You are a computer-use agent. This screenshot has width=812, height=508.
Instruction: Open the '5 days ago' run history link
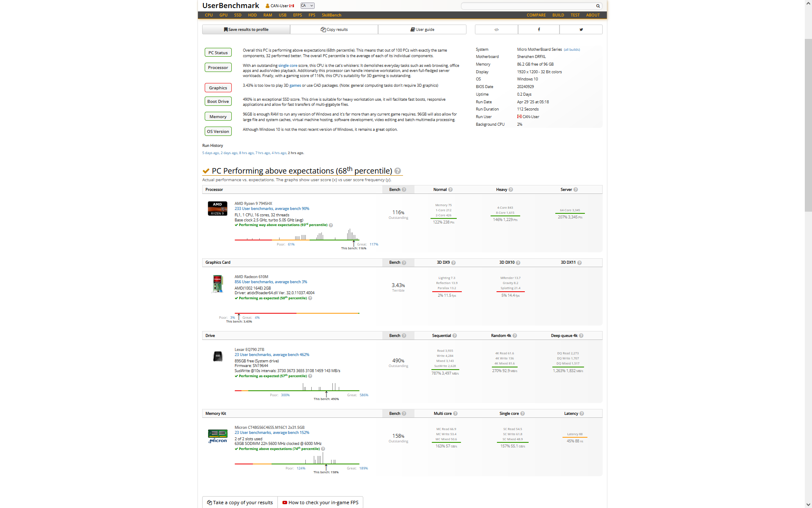pos(211,153)
